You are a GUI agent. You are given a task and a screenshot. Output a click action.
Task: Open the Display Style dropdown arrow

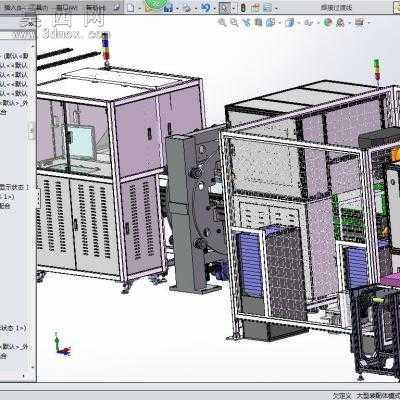point(298,23)
